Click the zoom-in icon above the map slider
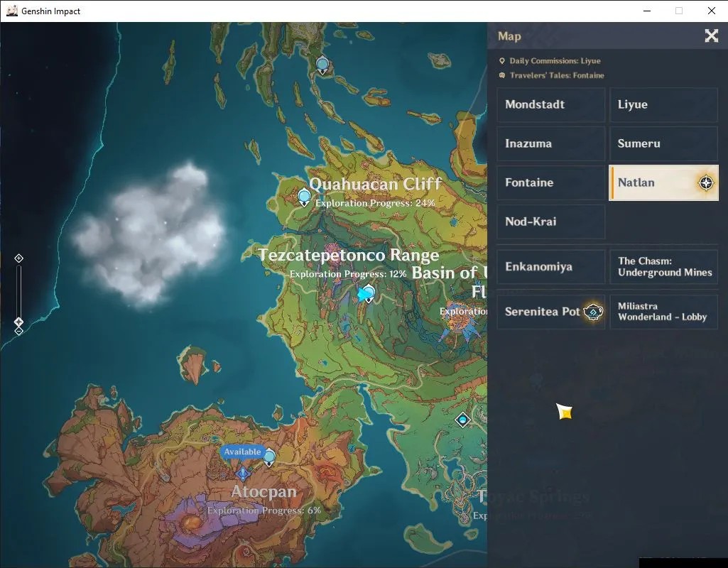Image resolution: width=728 pixels, height=568 pixels. [18, 258]
